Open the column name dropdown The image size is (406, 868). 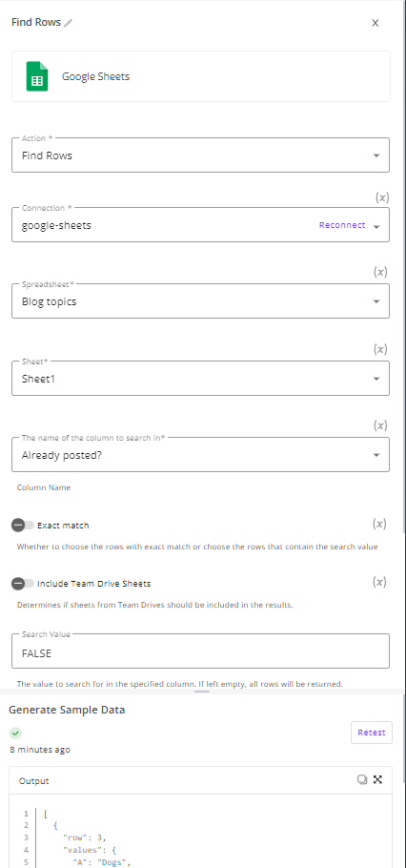200,454
